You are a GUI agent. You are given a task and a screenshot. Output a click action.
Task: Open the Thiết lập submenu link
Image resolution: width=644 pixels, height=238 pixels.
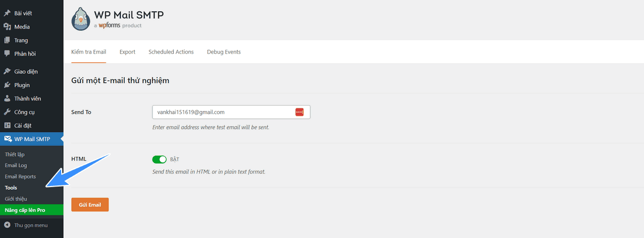pos(14,154)
